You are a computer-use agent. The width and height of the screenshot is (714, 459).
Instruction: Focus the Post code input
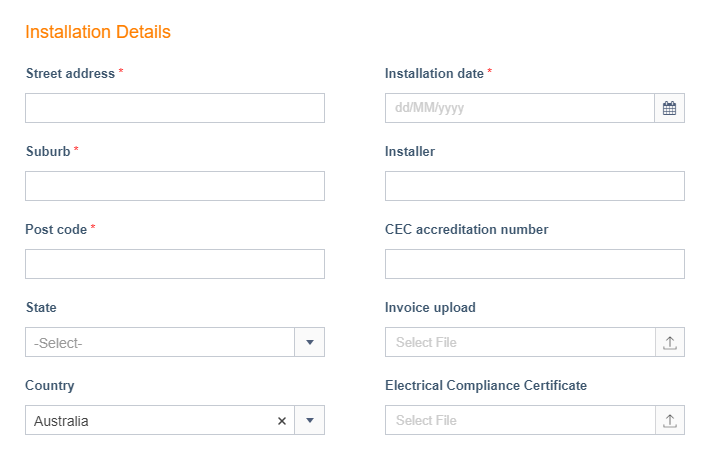[x=175, y=264]
